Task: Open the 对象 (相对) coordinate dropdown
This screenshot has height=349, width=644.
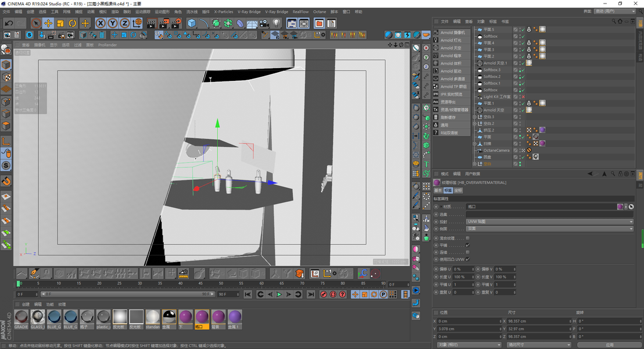Action: [469, 345]
